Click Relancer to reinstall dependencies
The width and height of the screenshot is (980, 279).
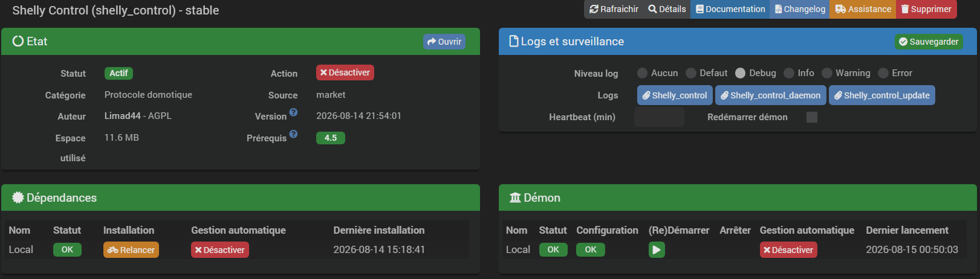[x=131, y=250]
